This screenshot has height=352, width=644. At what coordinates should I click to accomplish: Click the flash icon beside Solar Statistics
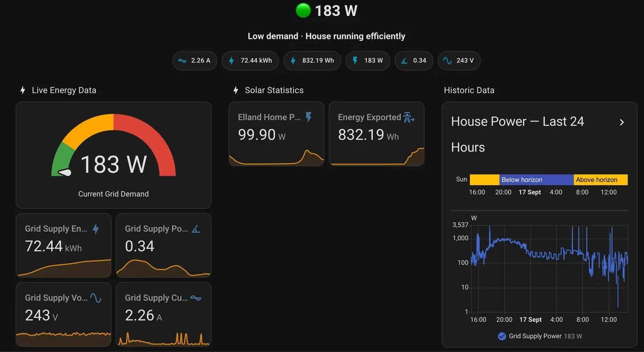[236, 91]
